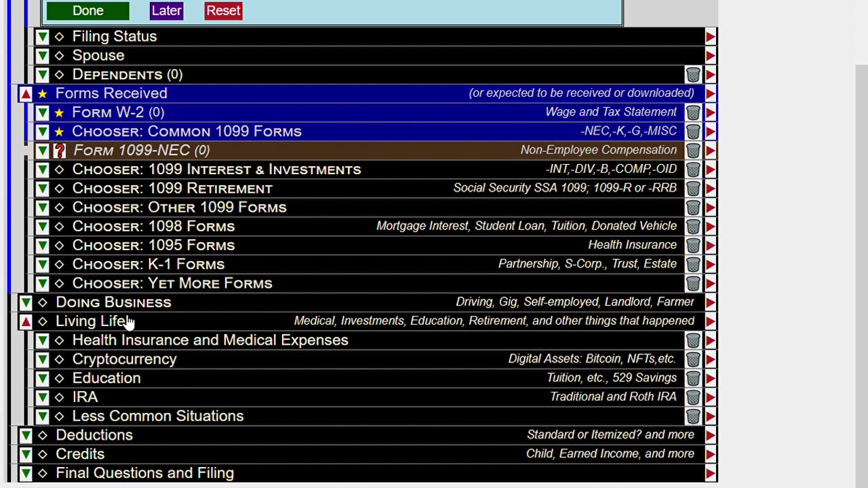The width and height of the screenshot is (868, 488).
Task: Click the diamond marker beside Deductions
Action: coord(42,435)
